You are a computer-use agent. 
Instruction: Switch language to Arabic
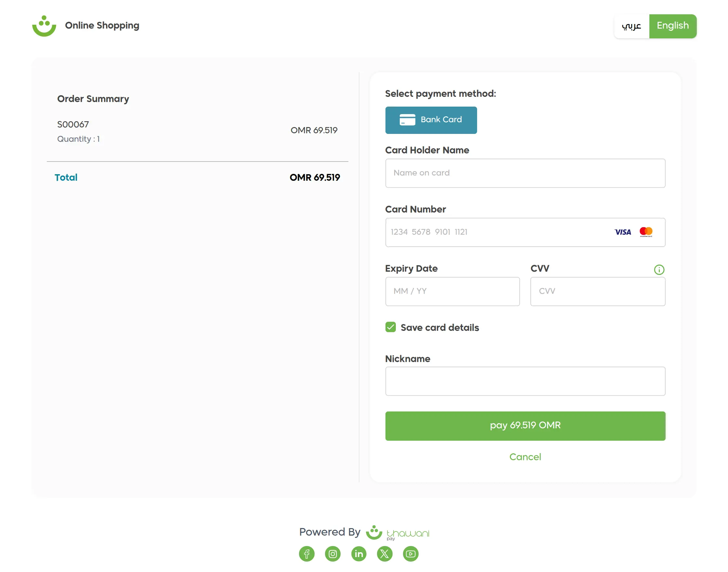tap(631, 26)
